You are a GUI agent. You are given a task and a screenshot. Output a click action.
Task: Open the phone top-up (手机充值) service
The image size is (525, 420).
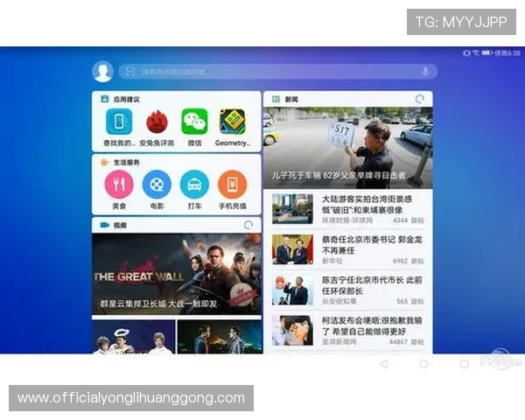[232, 185]
